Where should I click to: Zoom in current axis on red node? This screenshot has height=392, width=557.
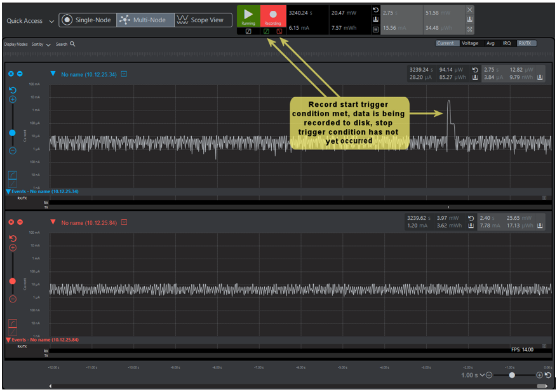click(13, 248)
